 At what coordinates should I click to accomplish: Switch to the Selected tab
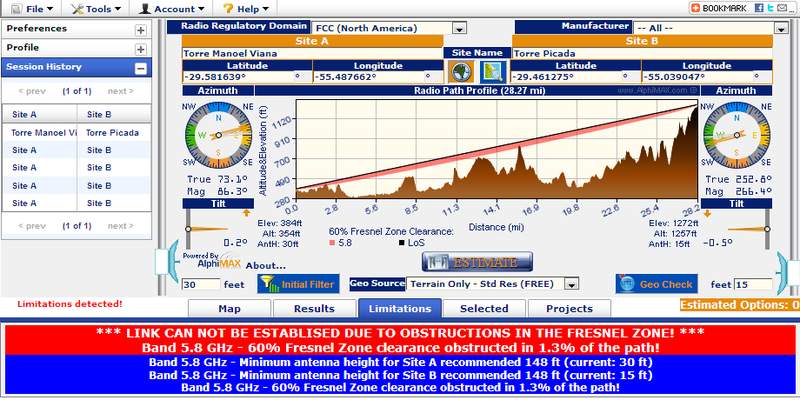(x=484, y=309)
